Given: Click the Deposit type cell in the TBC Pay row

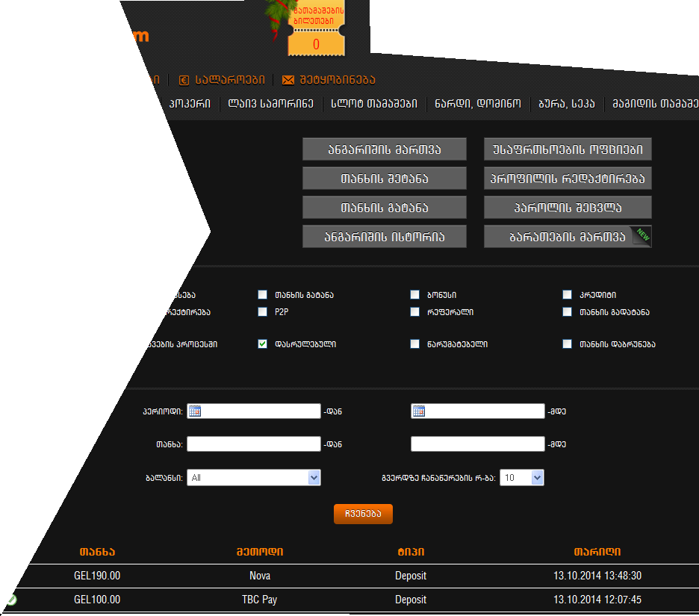Looking at the screenshot, I should point(411,600).
